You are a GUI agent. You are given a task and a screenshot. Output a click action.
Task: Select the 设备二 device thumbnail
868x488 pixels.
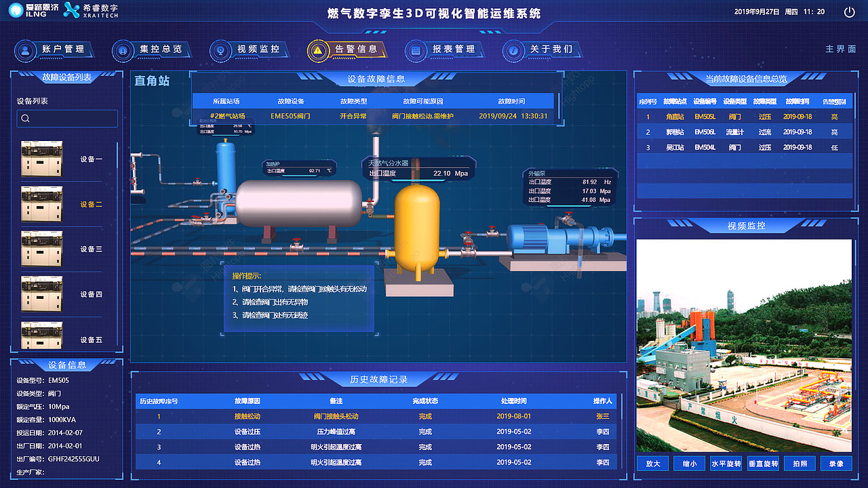pos(42,203)
